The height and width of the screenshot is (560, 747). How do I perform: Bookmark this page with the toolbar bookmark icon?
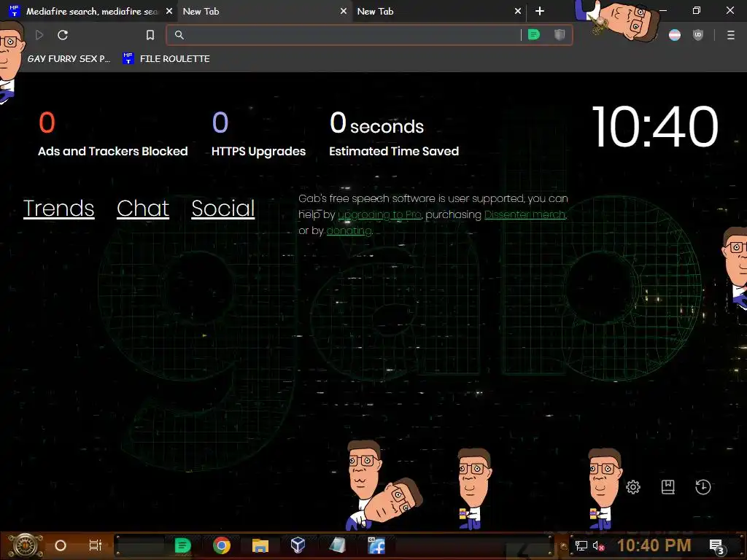(x=150, y=35)
